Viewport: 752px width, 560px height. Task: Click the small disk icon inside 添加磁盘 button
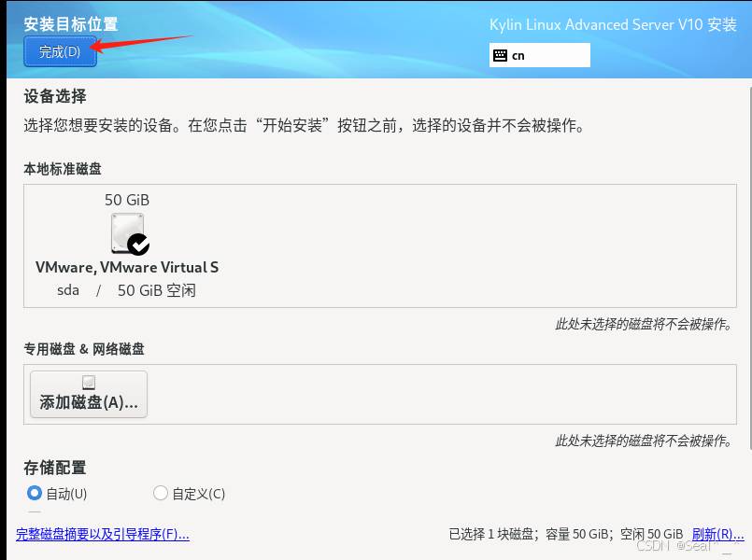point(89,383)
